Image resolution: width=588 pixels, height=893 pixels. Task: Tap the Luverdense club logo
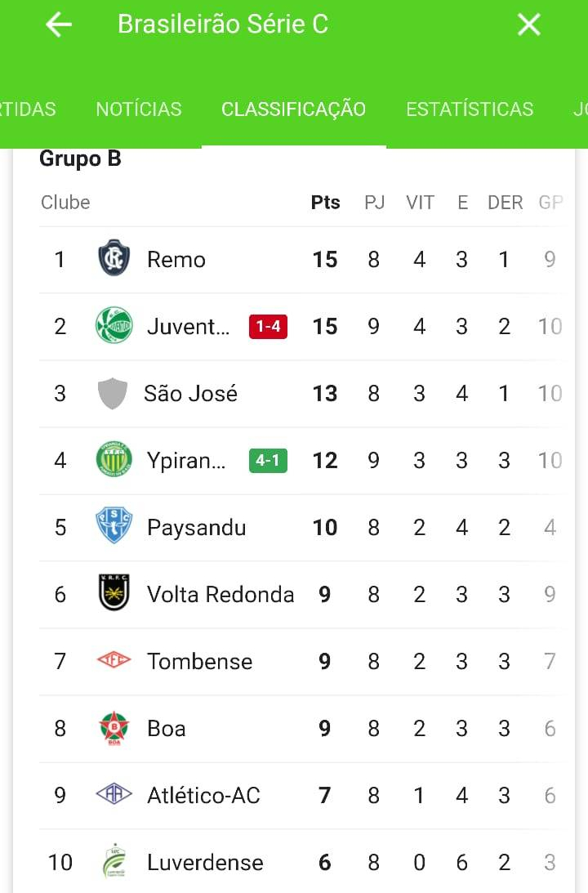[x=114, y=862]
